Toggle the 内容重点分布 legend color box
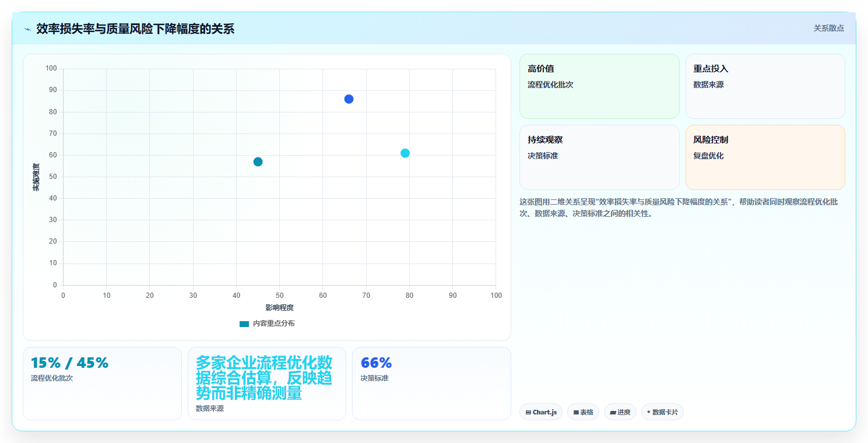Image resolution: width=868 pixels, height=443 pixels. tap(244, 324)
